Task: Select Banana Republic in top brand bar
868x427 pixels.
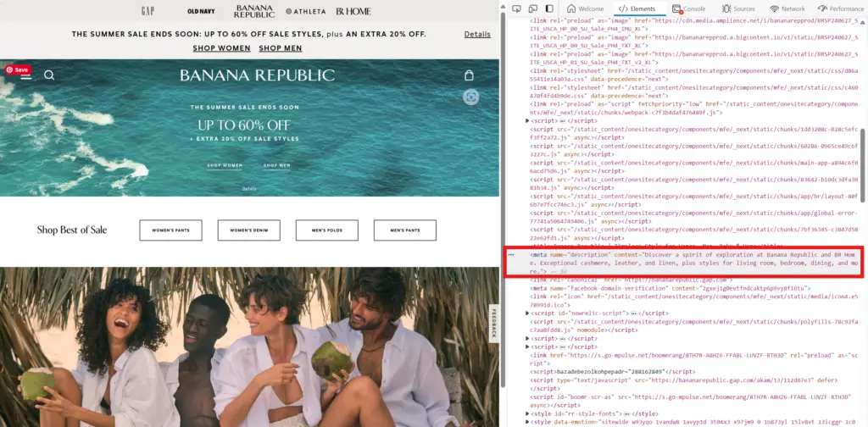Action: [254, 11]
